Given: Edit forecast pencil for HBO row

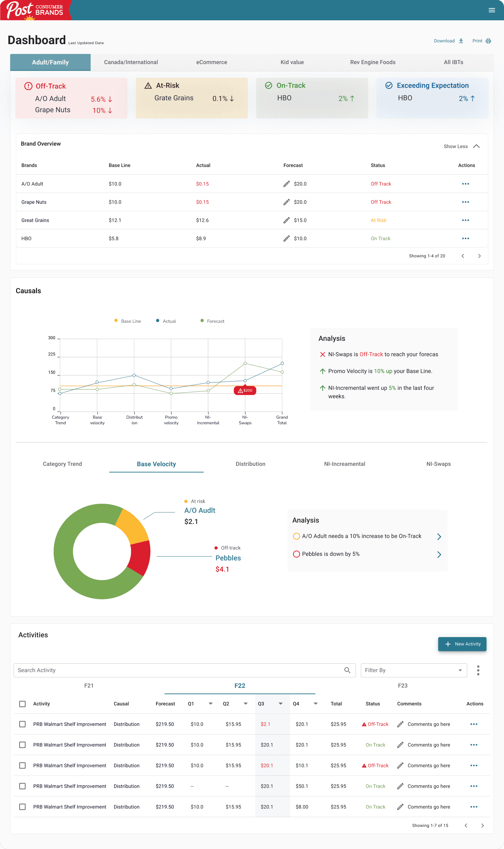Looking at the screenshot, I should coord(287,239).
